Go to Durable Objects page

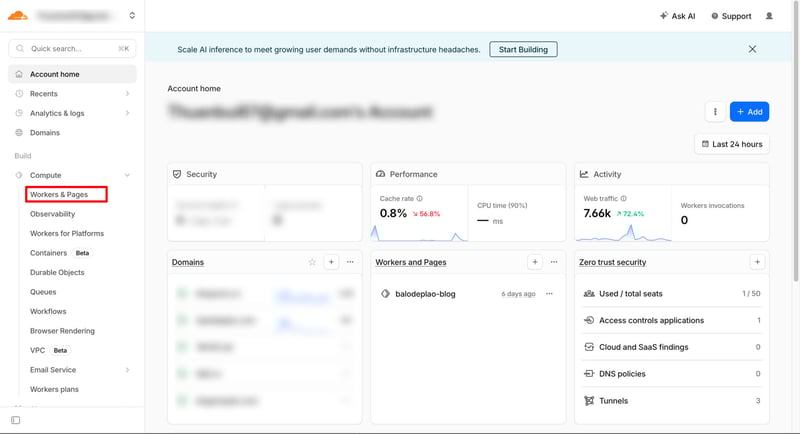[x=57, y=272]
